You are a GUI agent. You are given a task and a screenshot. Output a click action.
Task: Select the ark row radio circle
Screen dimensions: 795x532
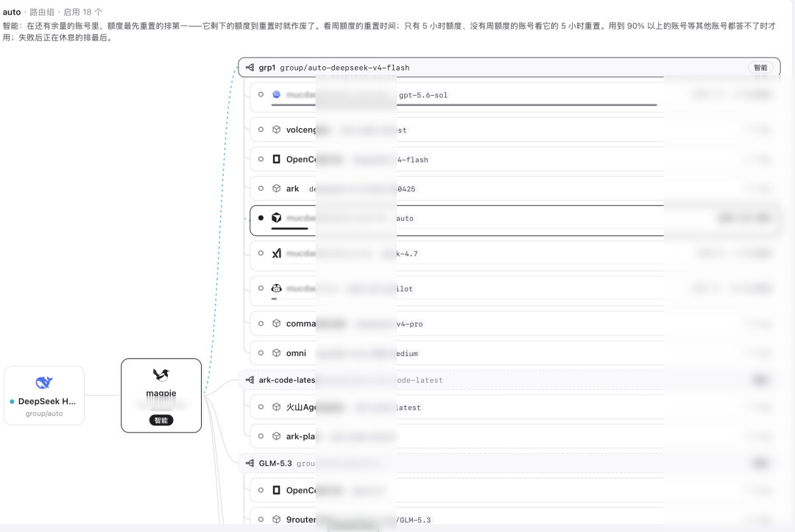click(261, 188)
